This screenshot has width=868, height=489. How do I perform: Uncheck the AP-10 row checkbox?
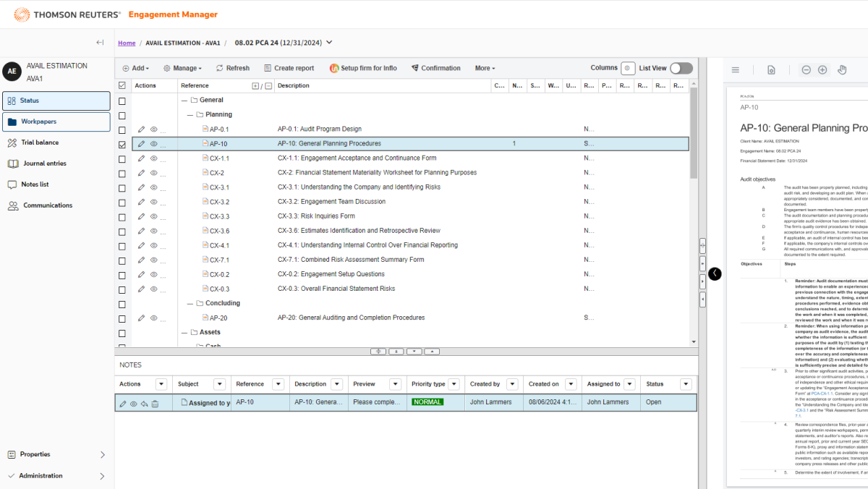tap(122, 144)
